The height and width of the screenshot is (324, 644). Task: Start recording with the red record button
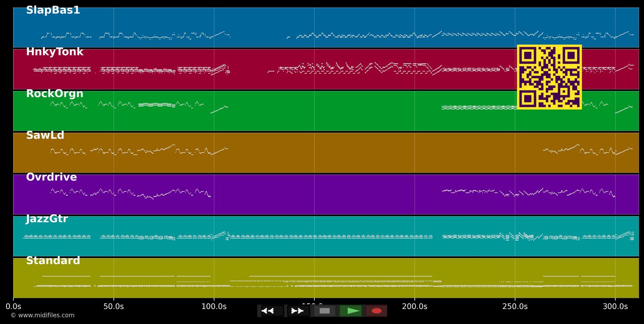[x=377, y=311]
